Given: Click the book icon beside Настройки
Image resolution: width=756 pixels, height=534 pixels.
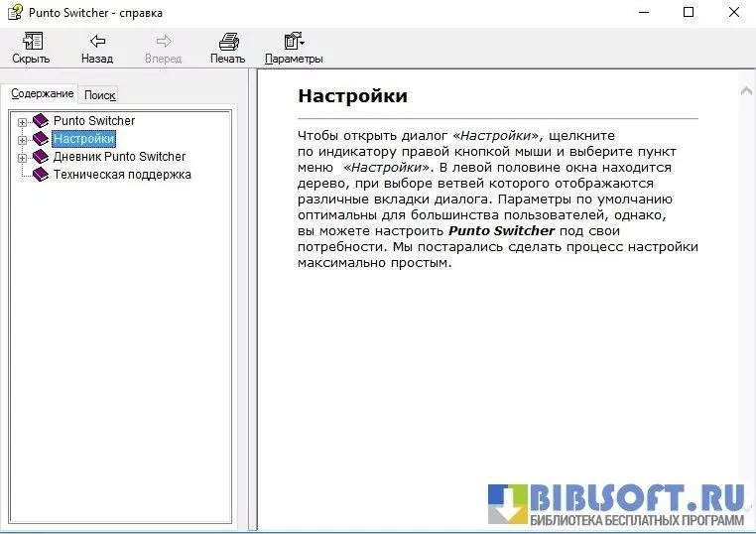Looking at the screenshot, I should click(x=40, y=139).
